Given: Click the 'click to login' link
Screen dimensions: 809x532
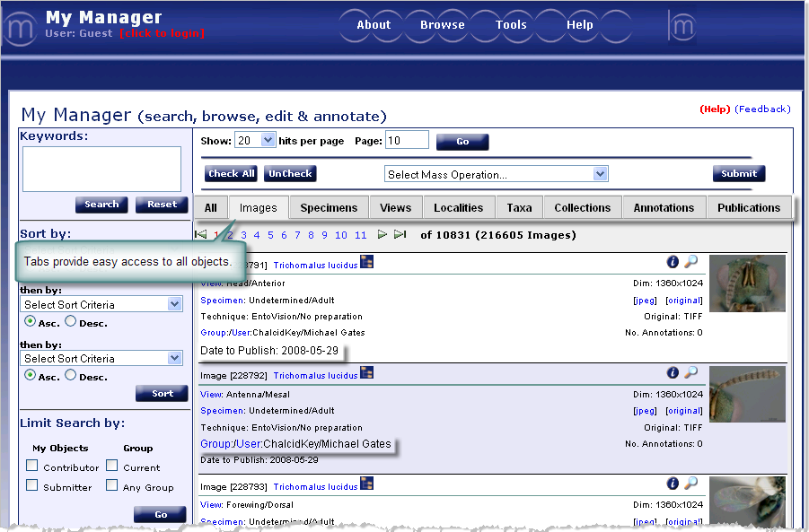Looking at the screenshot, I should (162, 34).
